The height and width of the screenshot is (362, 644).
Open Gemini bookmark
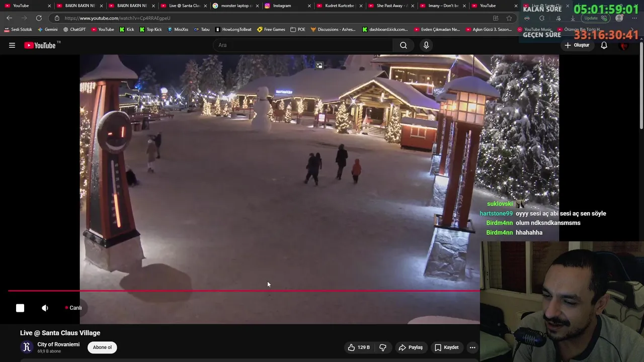tap(48, 30)
